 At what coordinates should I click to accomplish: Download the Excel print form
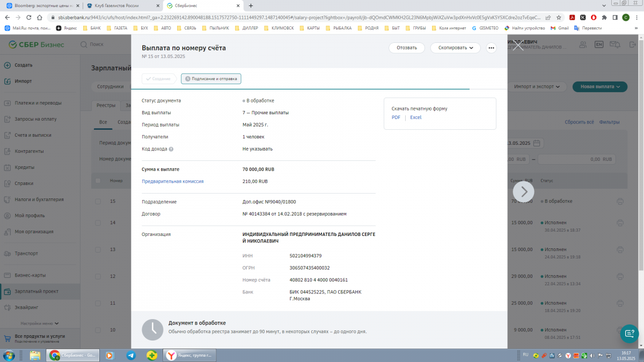click(416, 117)
